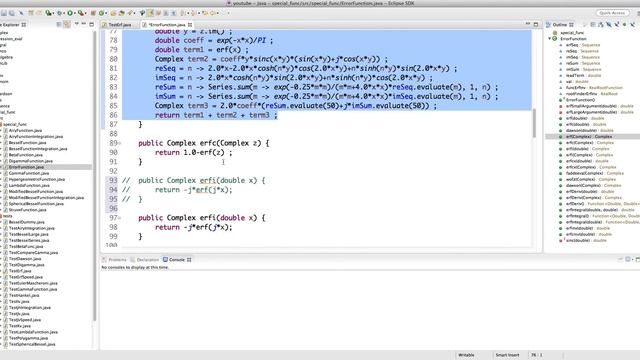Image resolution: width=640 pixels, height=360 pixels.
Task: Toggle Link with Editor in the Package Explorer
Action: (67, 24)
